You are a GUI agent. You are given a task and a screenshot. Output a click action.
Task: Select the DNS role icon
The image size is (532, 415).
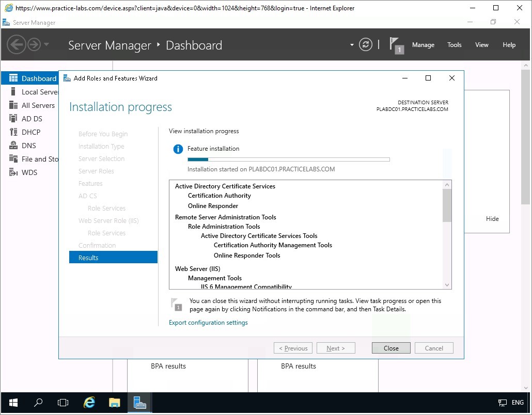click(13, 146)
